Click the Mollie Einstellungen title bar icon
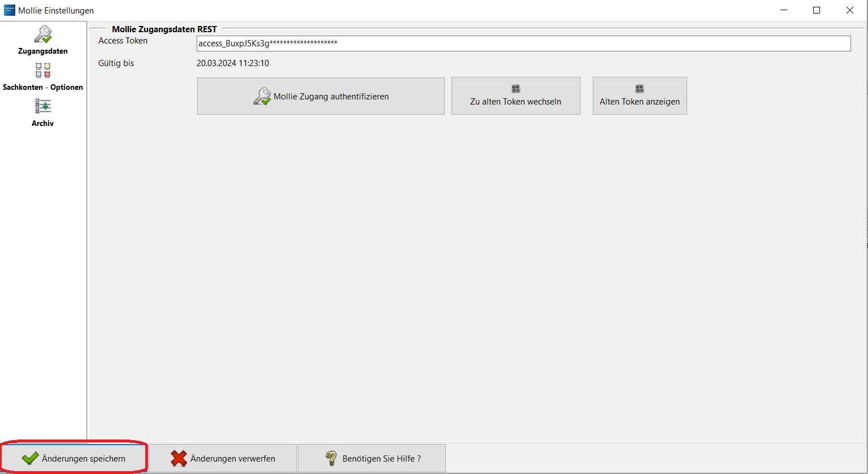The width and height of the screenshot is (868, 474). point(10,10)
